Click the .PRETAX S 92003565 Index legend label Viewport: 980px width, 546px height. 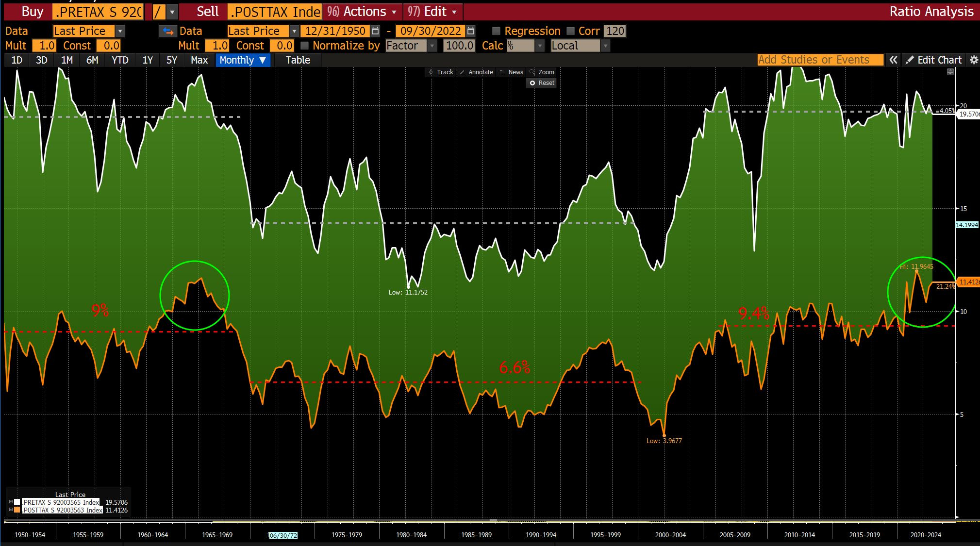pos(61,502)
